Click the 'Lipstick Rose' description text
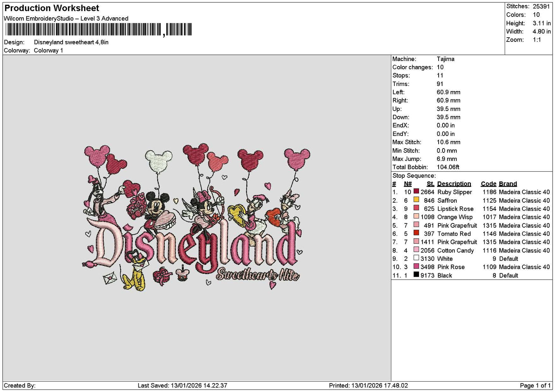 tap(456, 209)
